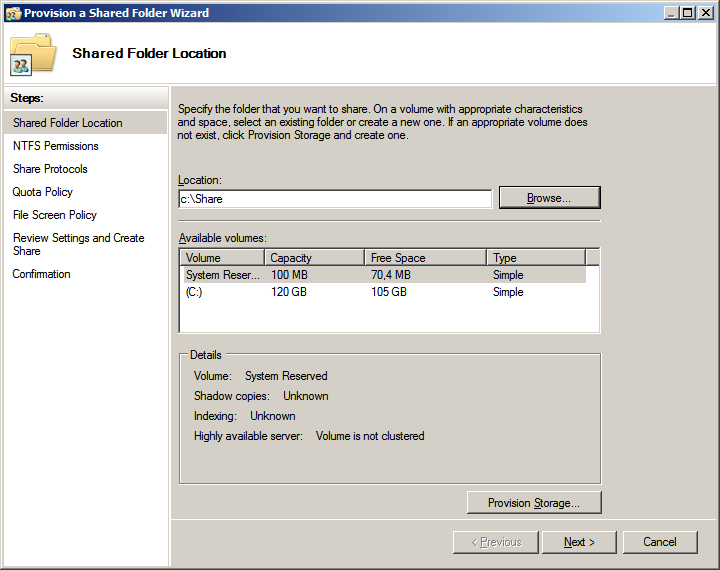Screen dimensions: 720x570
Task: Click the wizard title bar icon
Action: (x=13, y=13)
